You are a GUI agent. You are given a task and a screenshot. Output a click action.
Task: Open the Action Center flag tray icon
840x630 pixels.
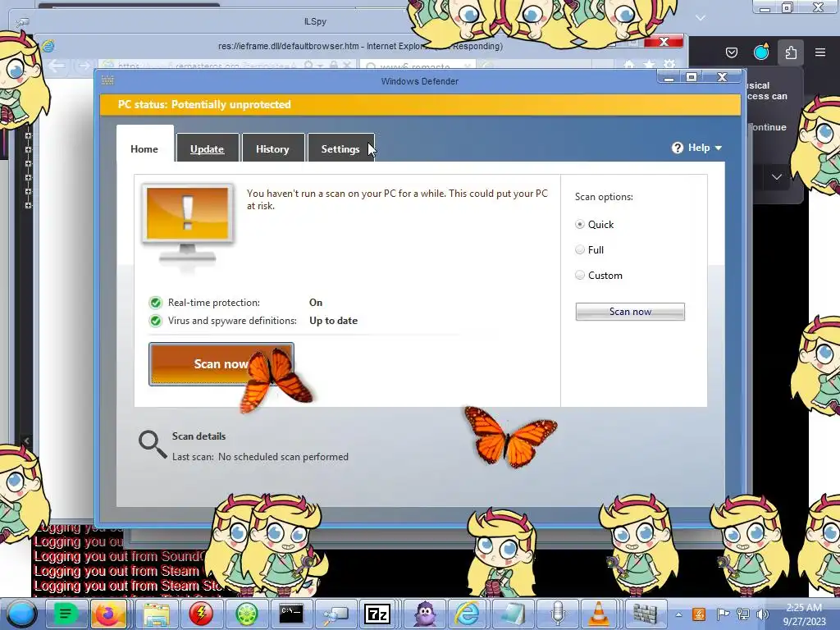click(722, 614)
